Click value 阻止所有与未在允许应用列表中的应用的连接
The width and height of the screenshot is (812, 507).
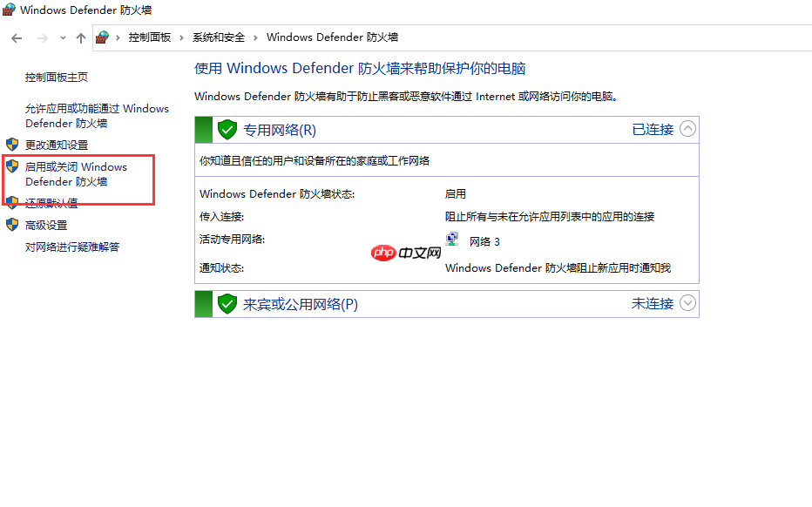[550, 216]
